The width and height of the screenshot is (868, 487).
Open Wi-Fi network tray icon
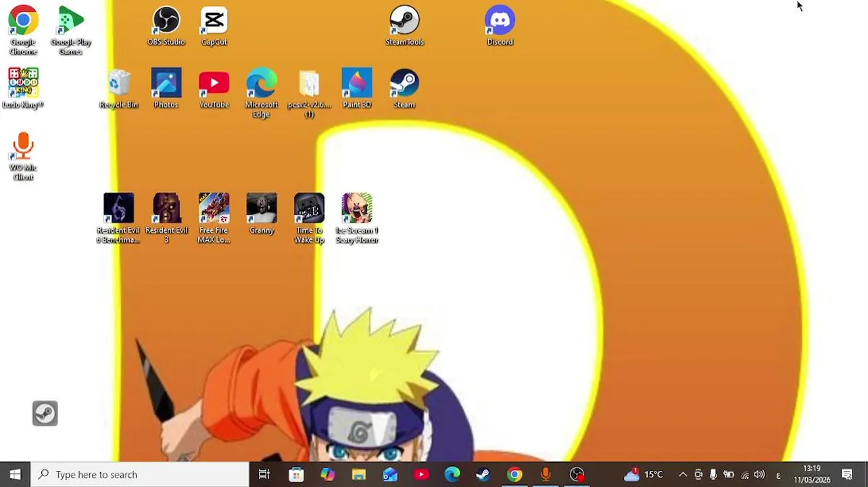pyautogui.click(x=745, y=475)
